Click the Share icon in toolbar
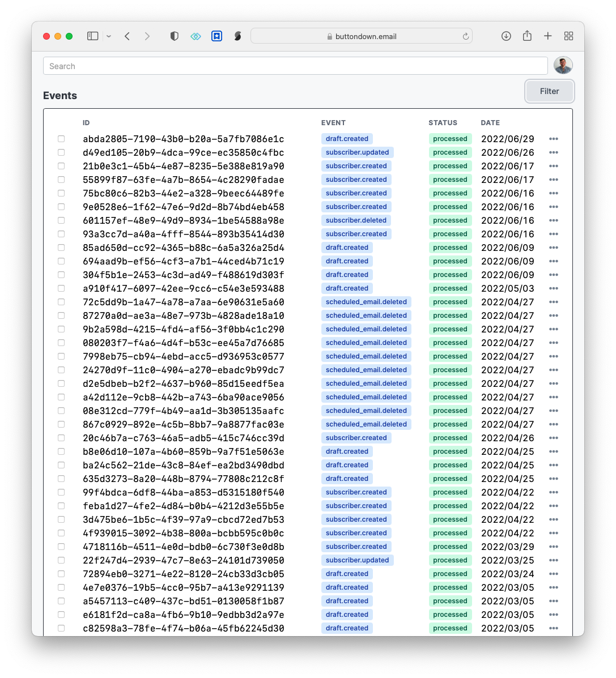Image resolution: width=616 pixels, height=678 pixels. point(527,36)
